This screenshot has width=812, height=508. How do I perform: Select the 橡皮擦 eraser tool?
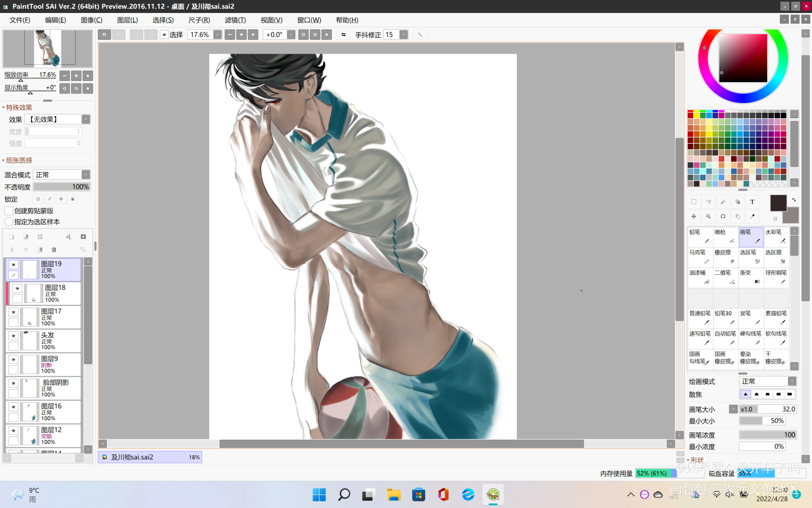pyautogui.click(x=725, y=257)
